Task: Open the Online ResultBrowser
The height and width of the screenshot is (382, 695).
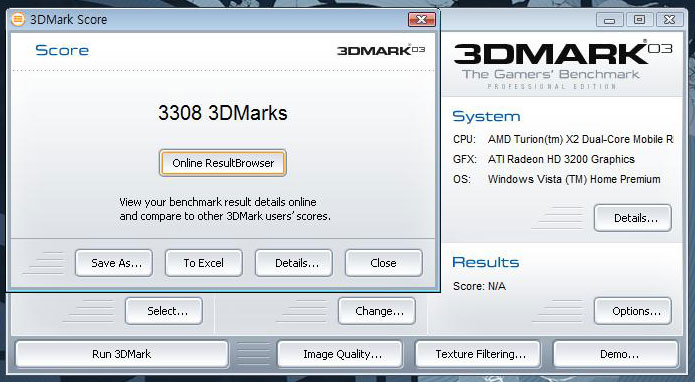Action: [x=223, y=163]
